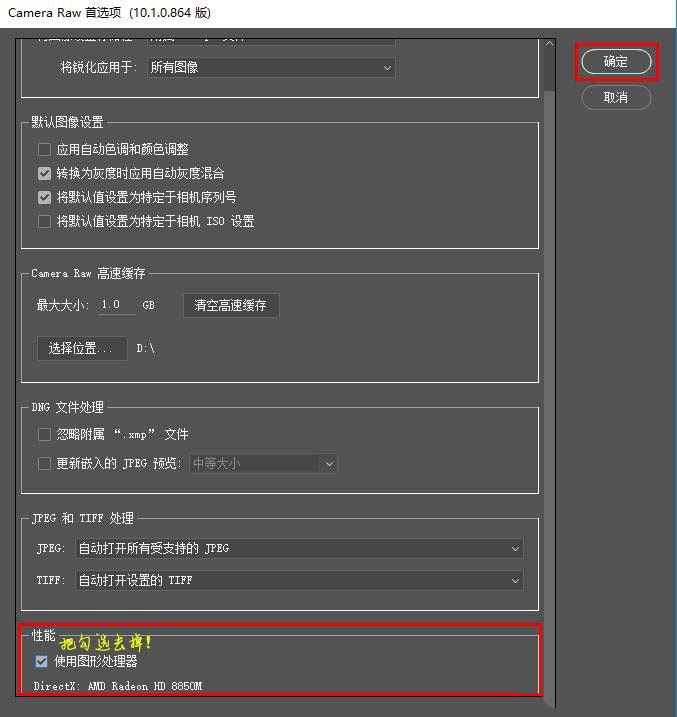Tick 忽略附属 .xmp 文件 checkbox
Viewport: 677px width, 717px height.
(x=44, y=434)
